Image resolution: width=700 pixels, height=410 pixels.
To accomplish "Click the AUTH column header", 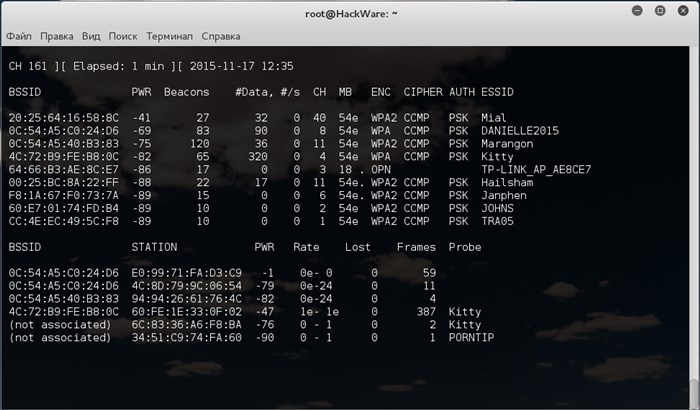I will pos(462,92).
